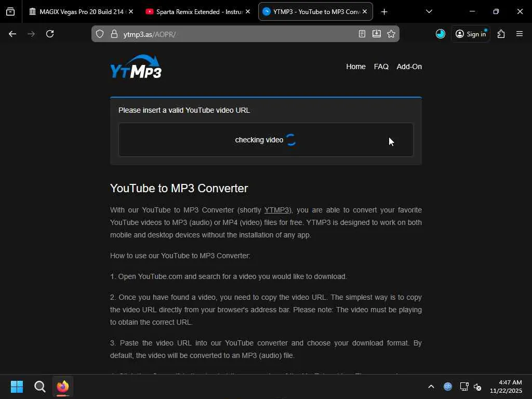Reload the page with the refresh icon
Screen dimensions: 532x399
(x=50, y=34)
